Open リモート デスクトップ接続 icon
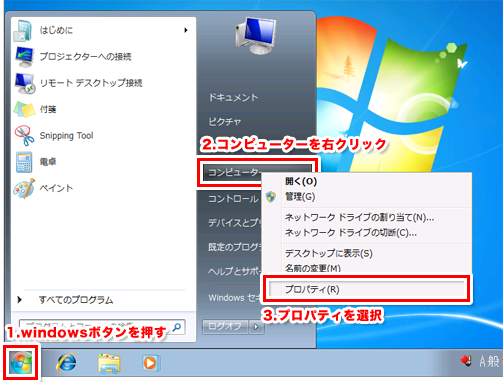This screenshot has height=382, width=503. (x=25, y=83)
